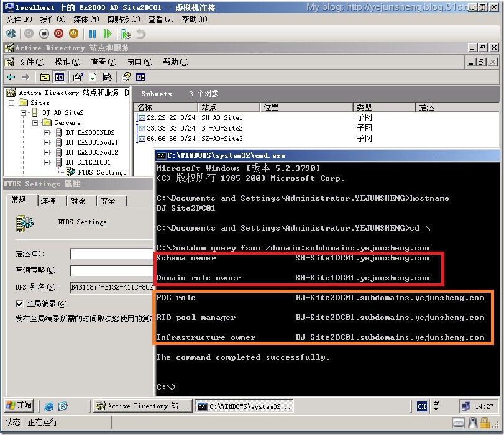
Task: Click the Export list icon
Action: click(107, 77)
